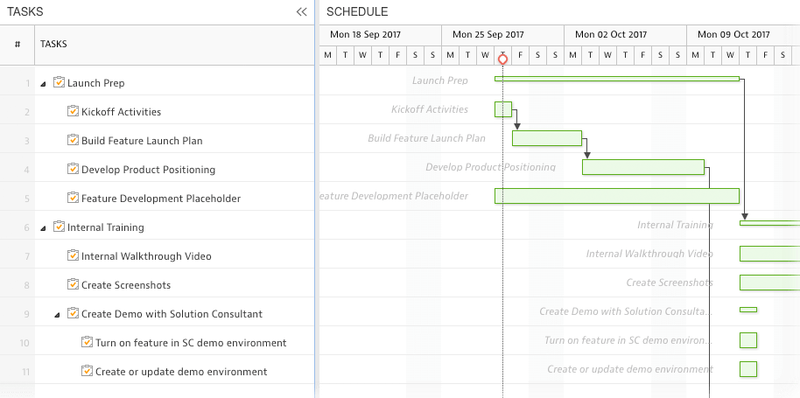Click the task icon beside Launch Prep

59,82
